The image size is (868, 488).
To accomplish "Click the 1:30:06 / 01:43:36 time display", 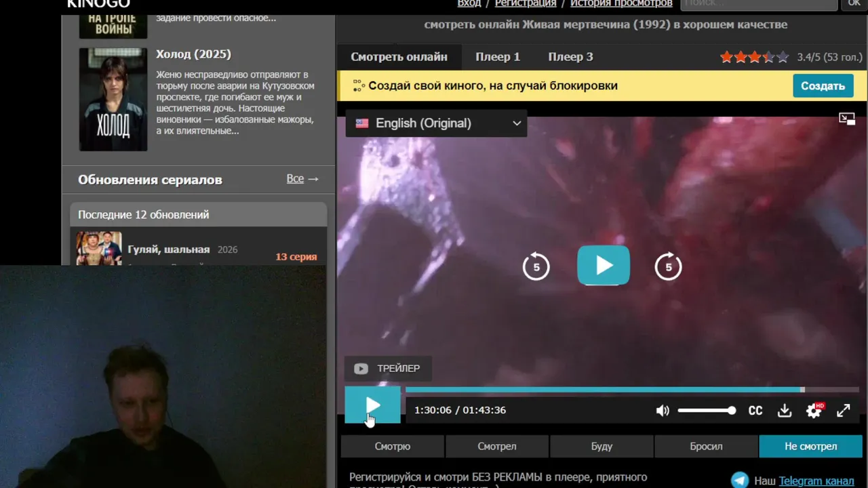I will 460,411.
